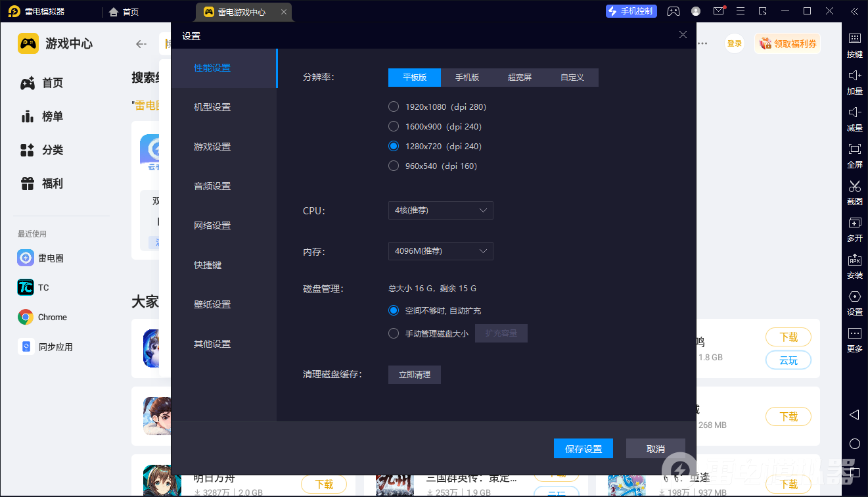The height and width of the screenshot is (497, 868).
Task: Switch to the 首页 home tab
Action: (x=124, y=12)
